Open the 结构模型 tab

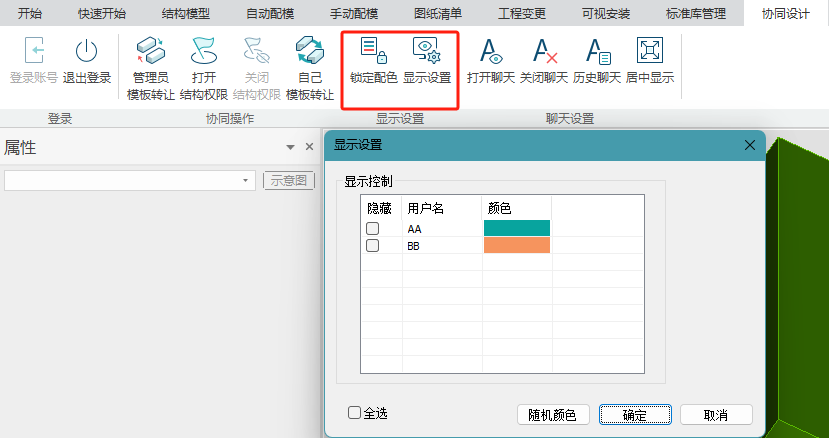tap(186, 13)
